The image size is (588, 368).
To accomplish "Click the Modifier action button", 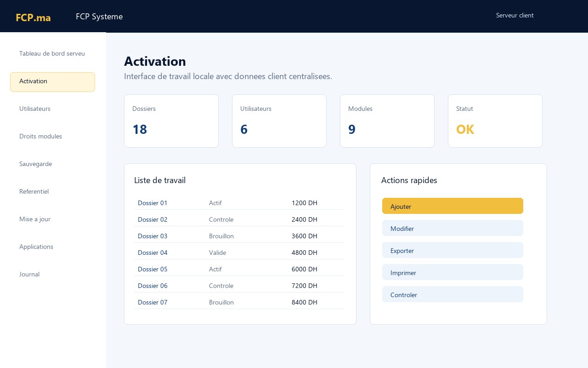I will pos(452,228).
